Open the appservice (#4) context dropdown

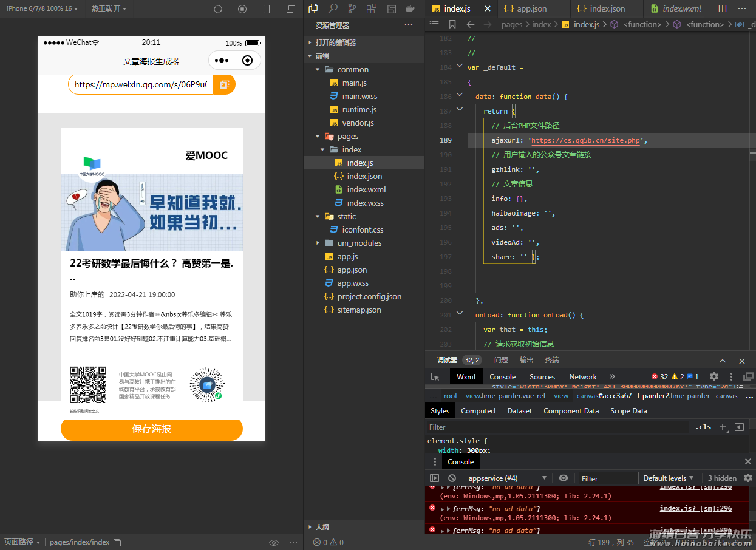coord(506,478)
